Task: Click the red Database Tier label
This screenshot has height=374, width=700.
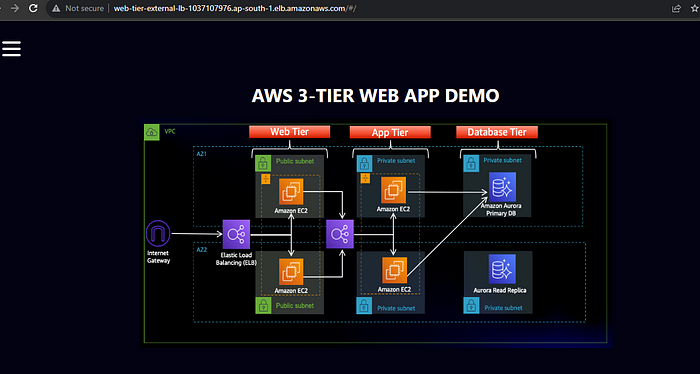Action: pos(497,132)
